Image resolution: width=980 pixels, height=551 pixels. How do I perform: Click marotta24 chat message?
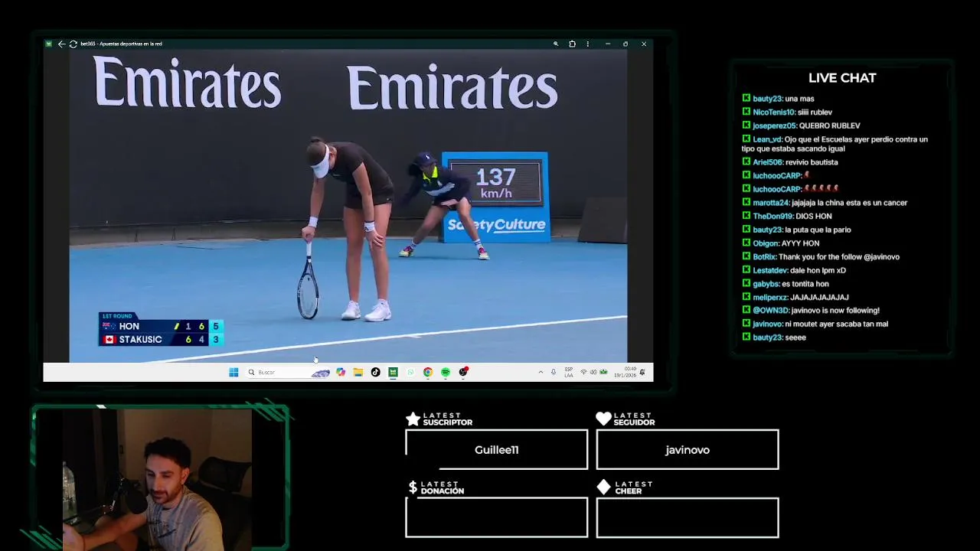tap(825, 203)
